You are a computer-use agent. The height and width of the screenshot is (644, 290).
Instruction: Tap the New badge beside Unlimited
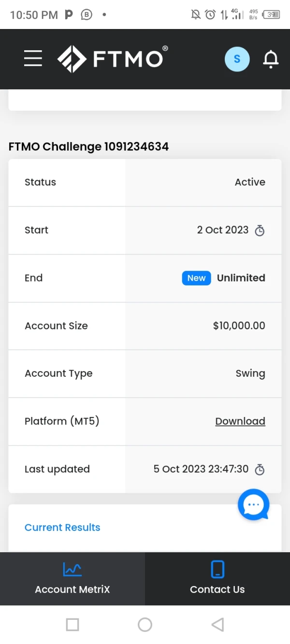196,278
